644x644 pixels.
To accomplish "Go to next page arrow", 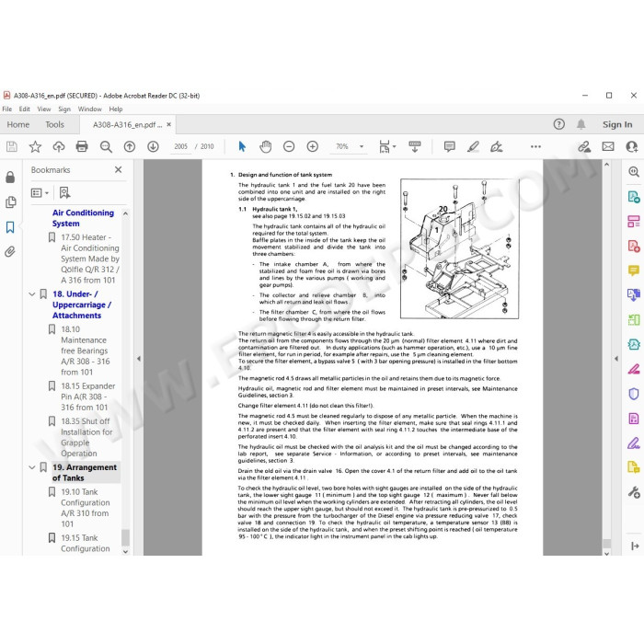I will point(154,146).
